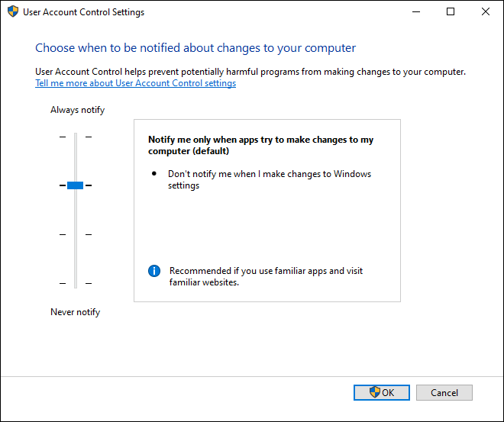Screen dimensions: 504x422
Task: Click the heading Choose when to be notified
Action: point(195,48)
